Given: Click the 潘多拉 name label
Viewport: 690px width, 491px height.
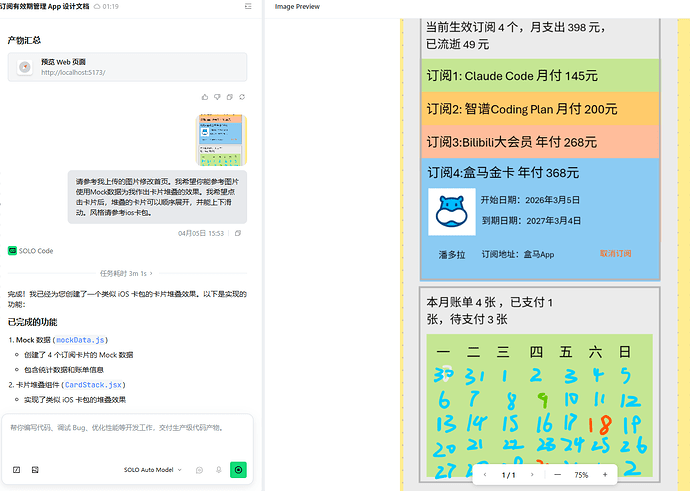Looking at the screenshot, I should coord(452,255).
